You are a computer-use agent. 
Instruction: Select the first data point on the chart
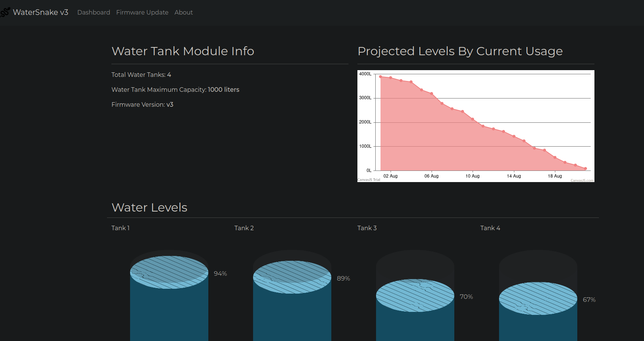(381, 77)
